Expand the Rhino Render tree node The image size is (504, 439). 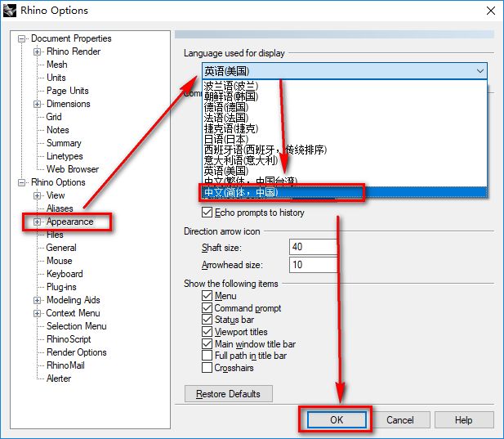[38, 52]
